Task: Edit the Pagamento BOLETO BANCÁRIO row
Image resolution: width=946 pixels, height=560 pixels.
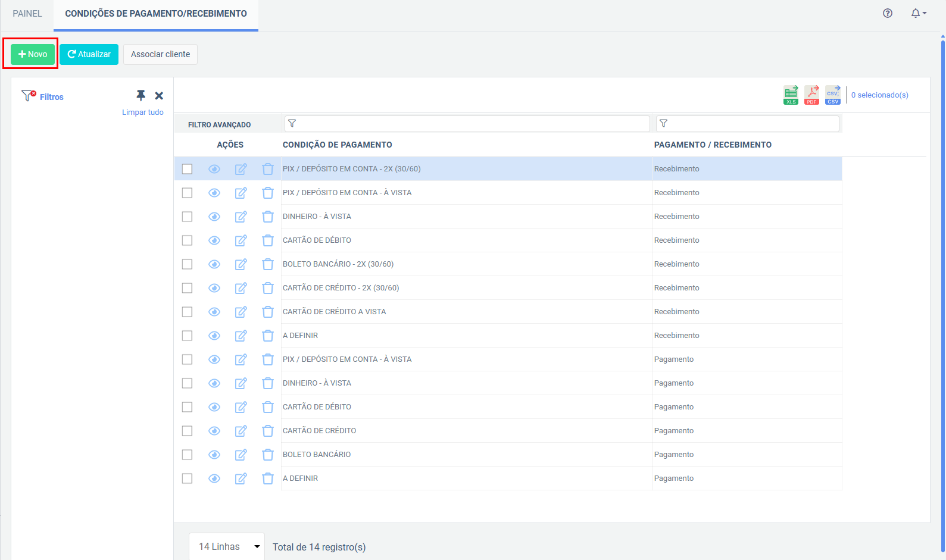Action: (x=241, y=455)
